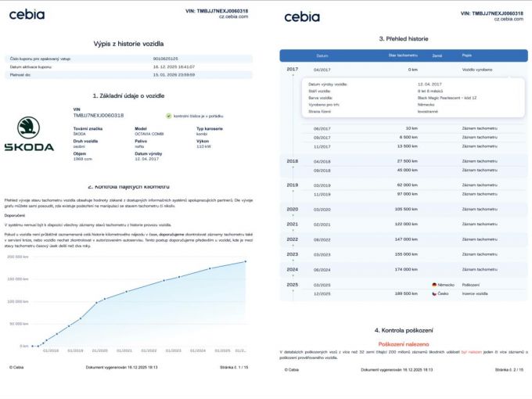Screen dimensions: 532x399
Task: Click the red 'Poškození nalezeno' warning text
Action: point(402,343)
